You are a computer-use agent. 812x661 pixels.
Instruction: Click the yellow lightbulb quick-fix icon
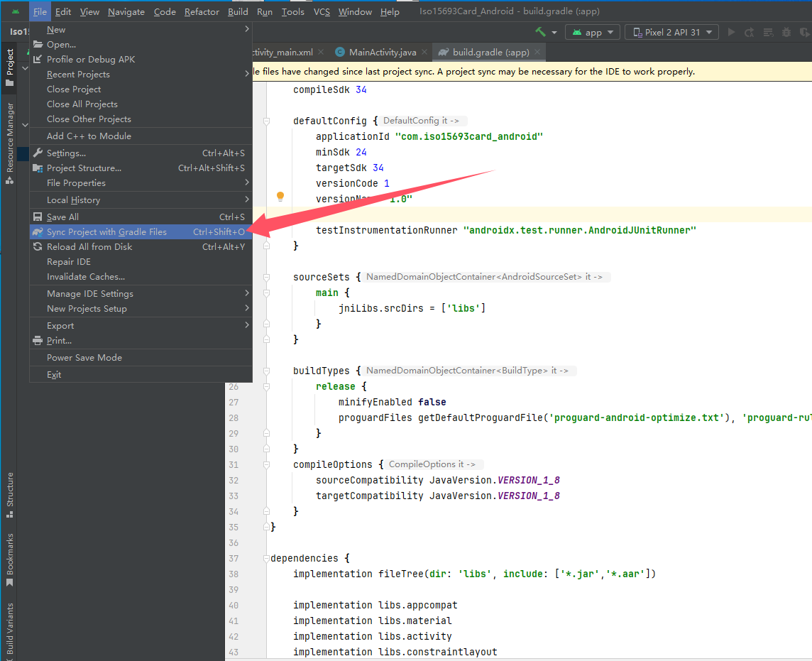[280, 196]
